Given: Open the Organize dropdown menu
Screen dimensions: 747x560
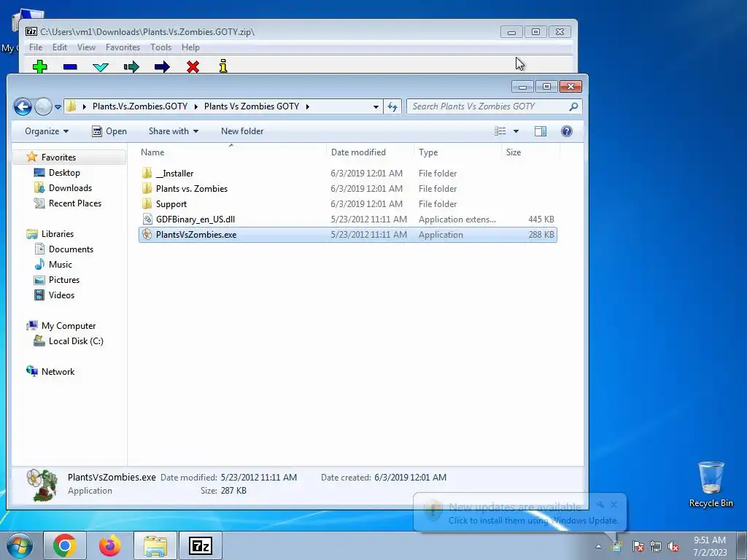Looking at the screenshot, I should click(x=47, y=131).
